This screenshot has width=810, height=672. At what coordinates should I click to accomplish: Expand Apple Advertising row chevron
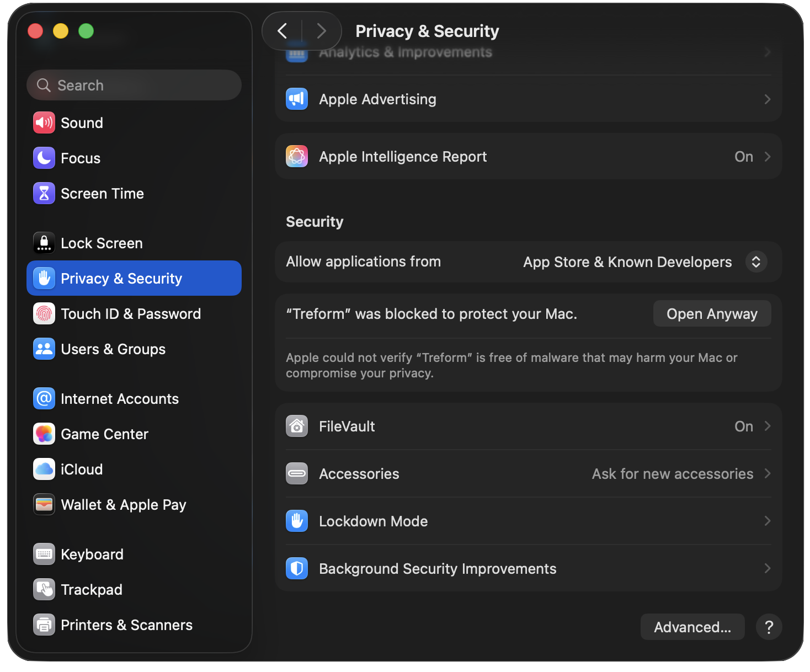[x=768, y=99]
